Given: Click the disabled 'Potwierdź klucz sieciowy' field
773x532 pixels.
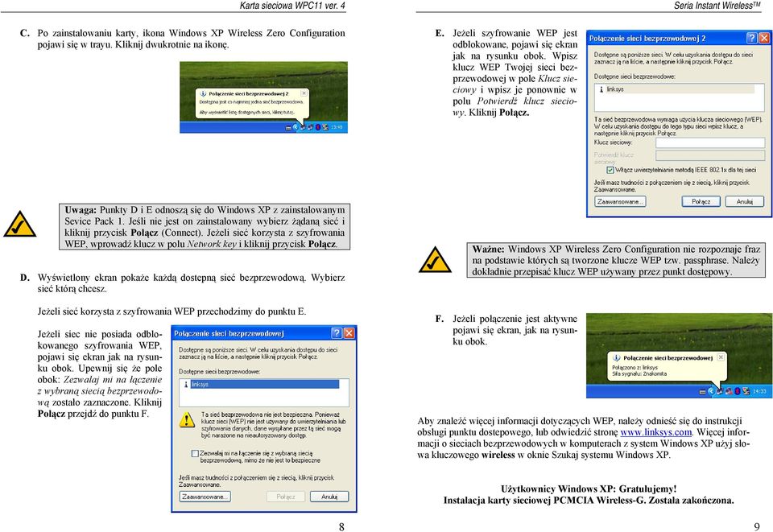Looking at the screenshot, I should pyautogui.click(x=710, y=155).
